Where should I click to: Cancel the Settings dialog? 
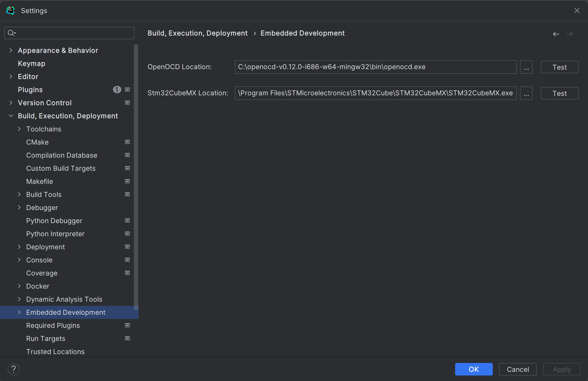coord(518,369)
